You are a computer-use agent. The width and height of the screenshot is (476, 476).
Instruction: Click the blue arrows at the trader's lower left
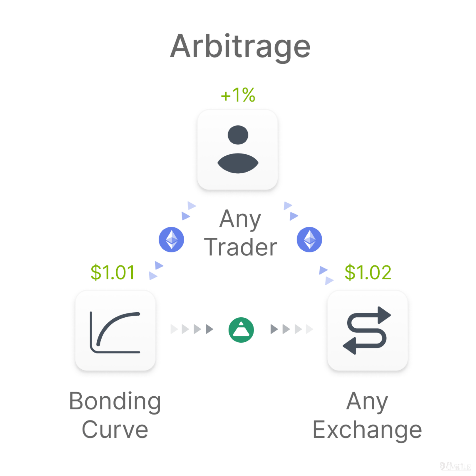[x=188, y=211]
